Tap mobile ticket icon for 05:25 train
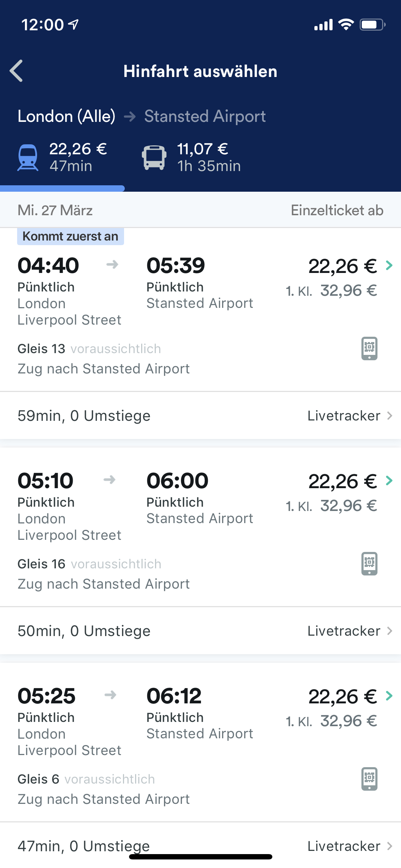This screenshot has width=401, height=868. tap(369, 779)
